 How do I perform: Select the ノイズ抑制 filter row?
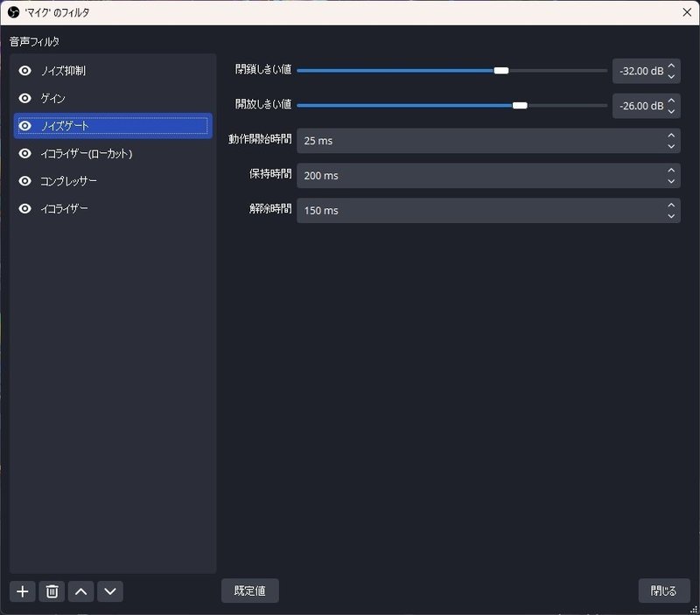(113, 71)
